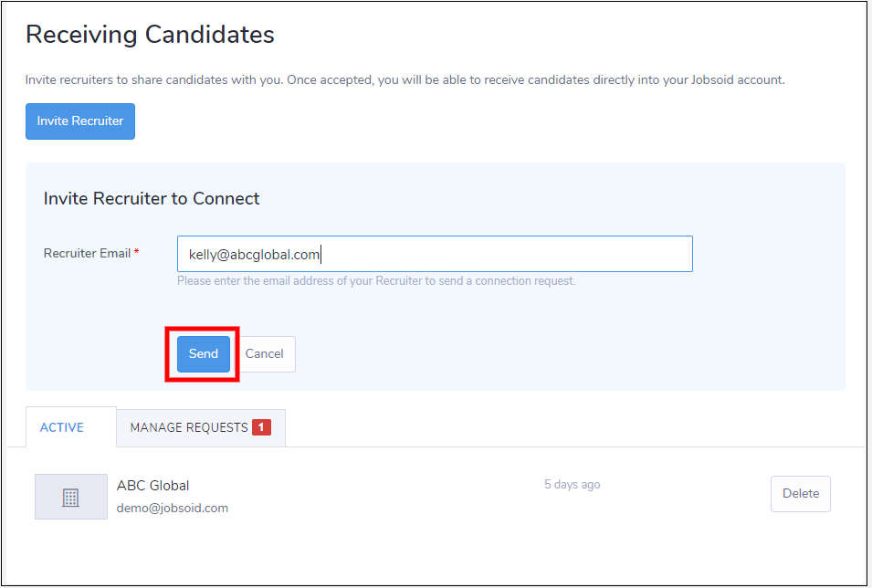Click the red badge on Manage Requests

click(x=261, y=427)
